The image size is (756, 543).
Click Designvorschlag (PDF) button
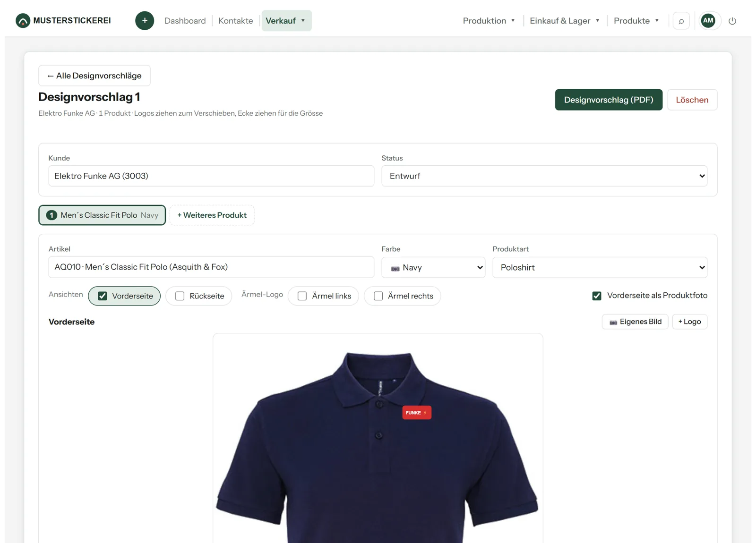[609, 100]
